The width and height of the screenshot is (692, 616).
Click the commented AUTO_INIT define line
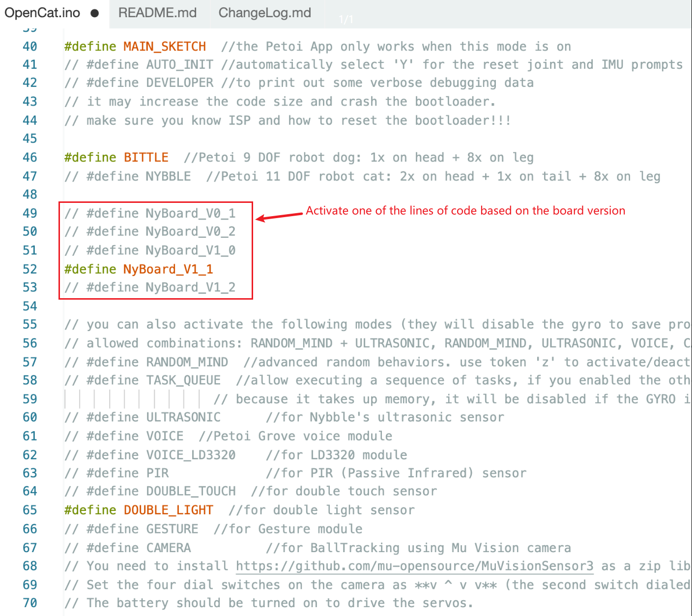point(139,65)
